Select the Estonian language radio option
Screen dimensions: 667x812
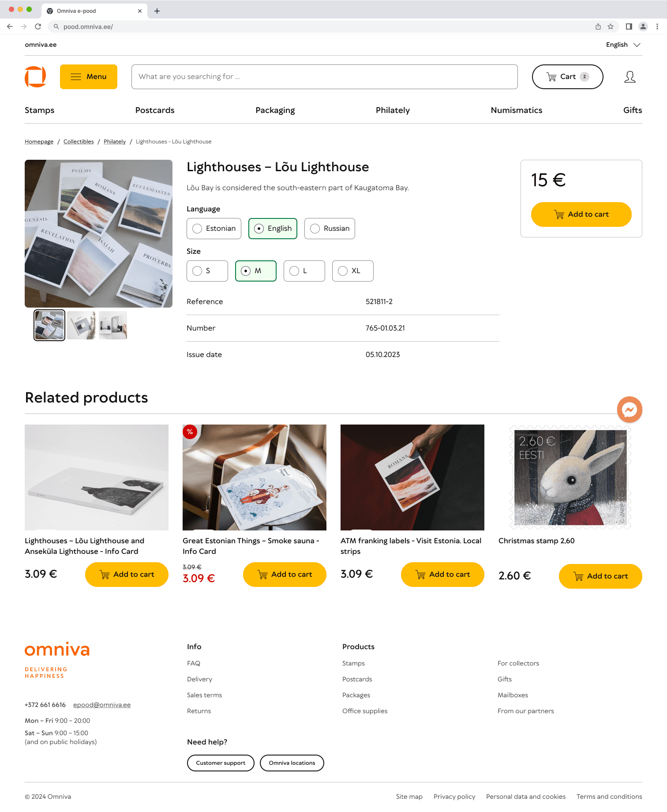coord(214,229)
